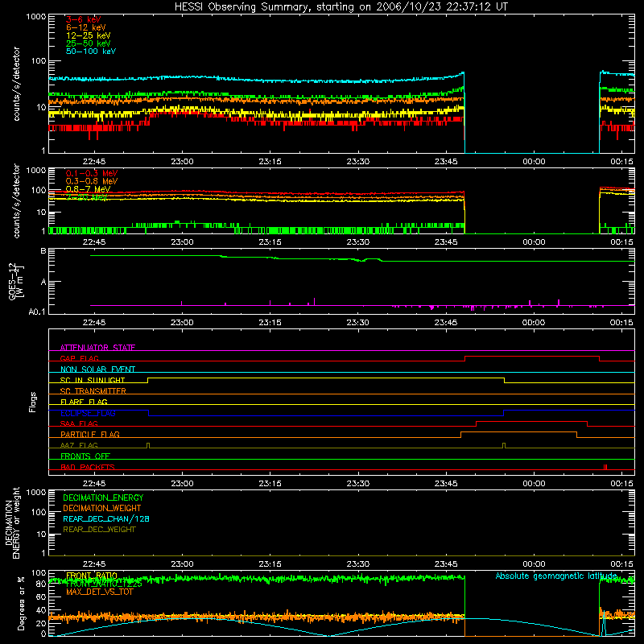644x644 pixels.
Task: Click the GOES-12 vertical axis label
Action: coord(16,282)
